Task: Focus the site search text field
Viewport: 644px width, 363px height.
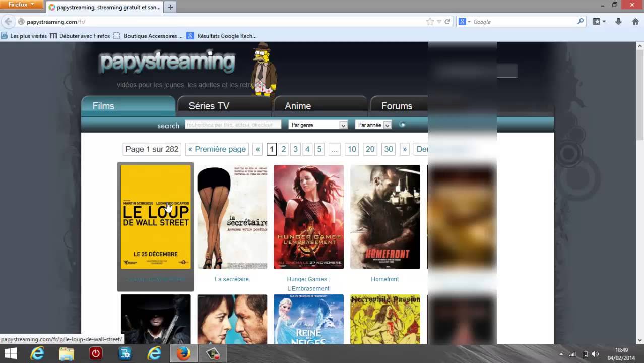Action: [233, 125]
